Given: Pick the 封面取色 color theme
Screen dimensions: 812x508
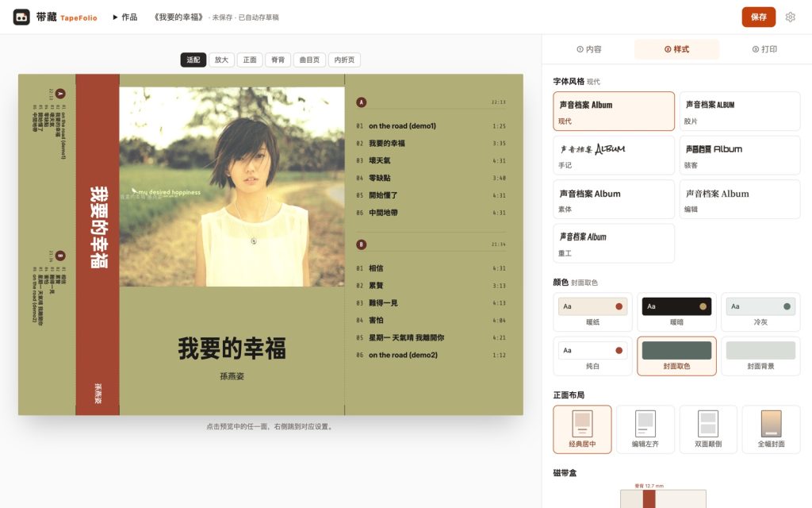Looking at the screenshot, I should tap(676, 356).
